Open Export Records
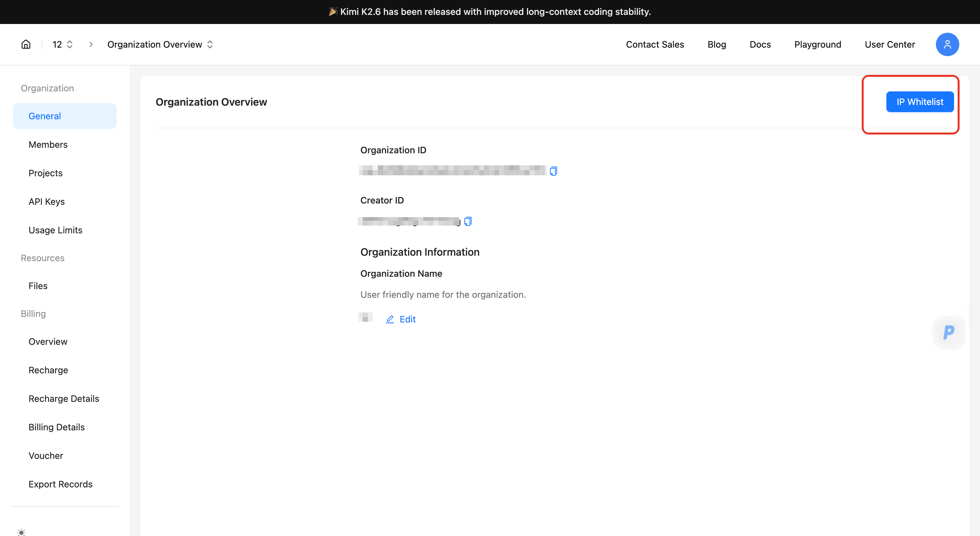The height and width of the screenshot is (536, 980). 65,484
